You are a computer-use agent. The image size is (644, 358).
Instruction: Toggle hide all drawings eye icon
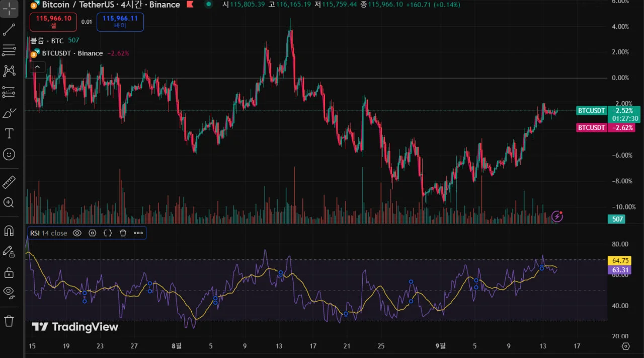click(x=9, y=292)
